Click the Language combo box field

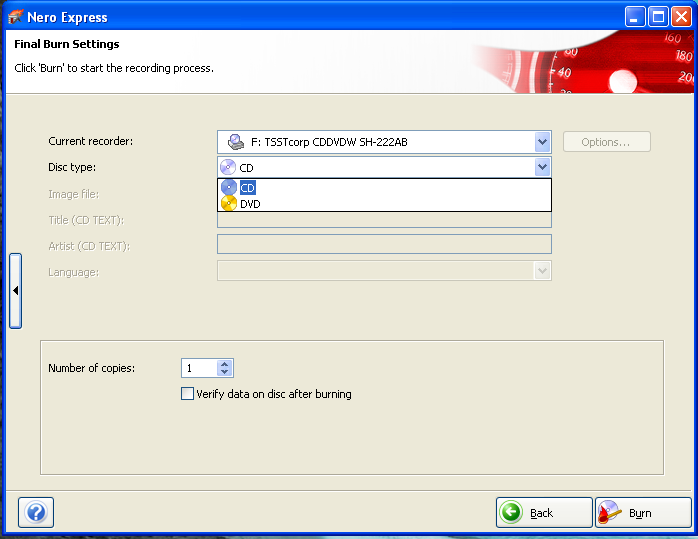[x=384, y=271]
